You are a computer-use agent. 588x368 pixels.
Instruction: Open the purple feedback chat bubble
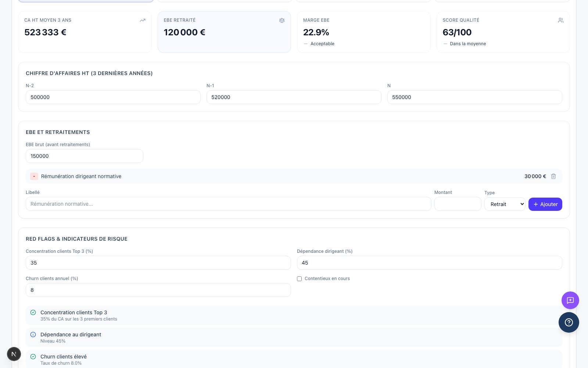click(x=570, y=300)
